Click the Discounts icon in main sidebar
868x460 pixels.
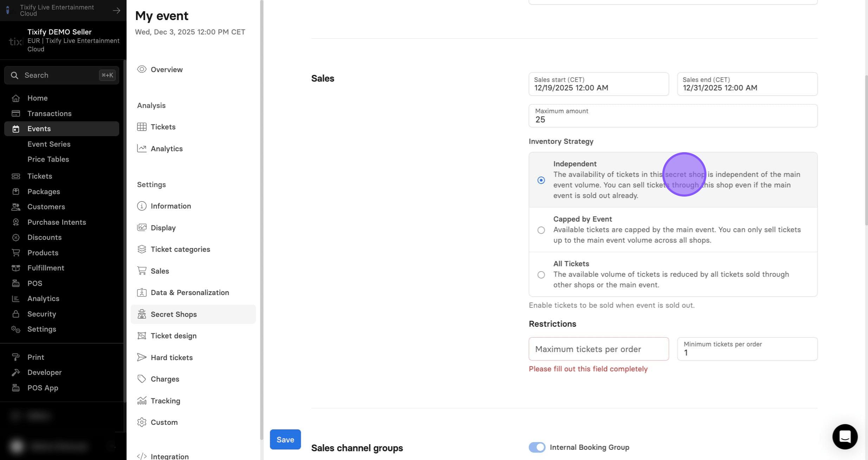click(x=15, y=237)
